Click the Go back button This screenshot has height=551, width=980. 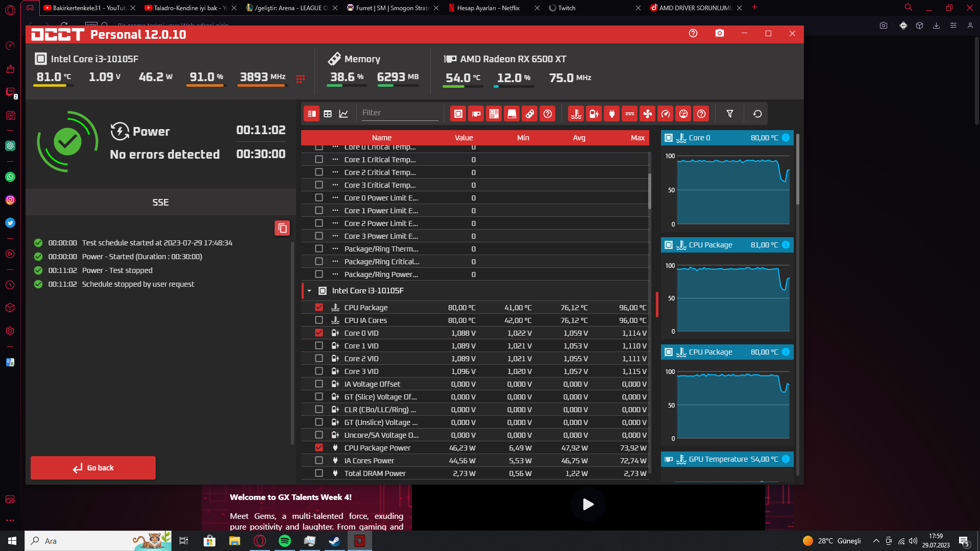(93, 468)
